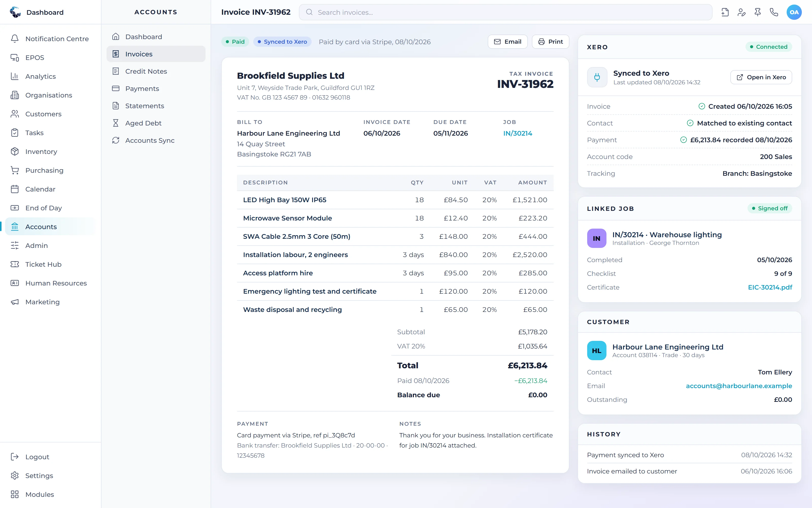Go to EPOS module
Viewport: 812px width, 508px height.
[50, 57]
